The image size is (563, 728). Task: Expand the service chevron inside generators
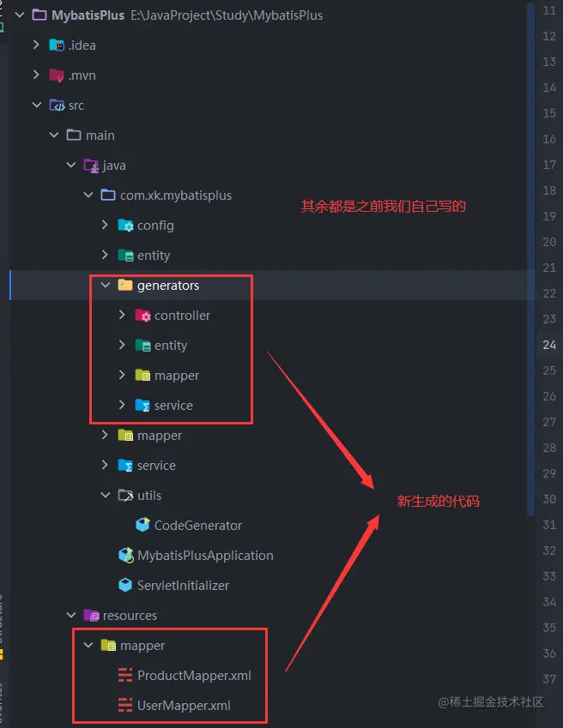[122, 405]
